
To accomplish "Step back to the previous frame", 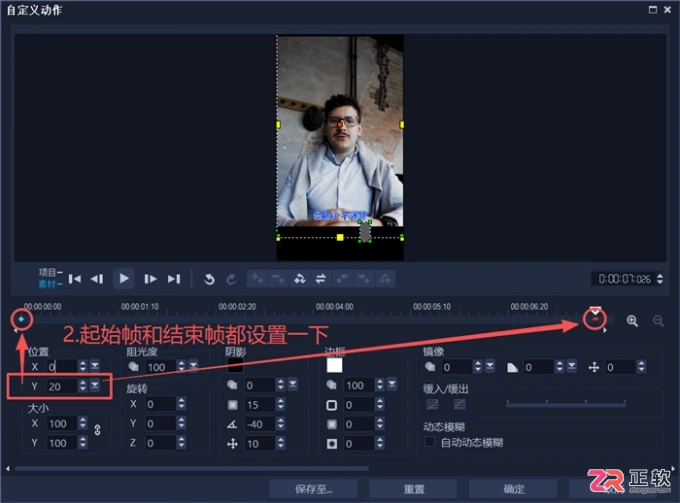I will [x=97, y=279].
